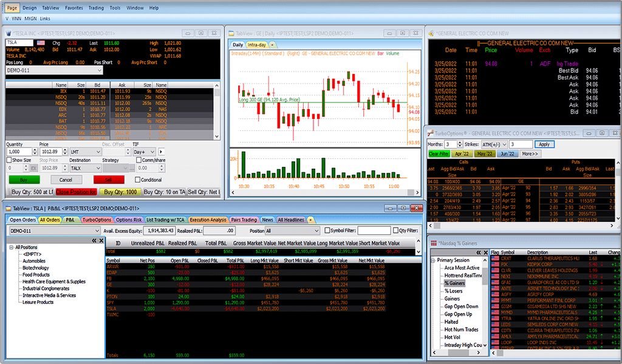This screenshot has width=622, height=364.
Task: Open the LMT order type dropdown
Action: [x=98, y=152]
